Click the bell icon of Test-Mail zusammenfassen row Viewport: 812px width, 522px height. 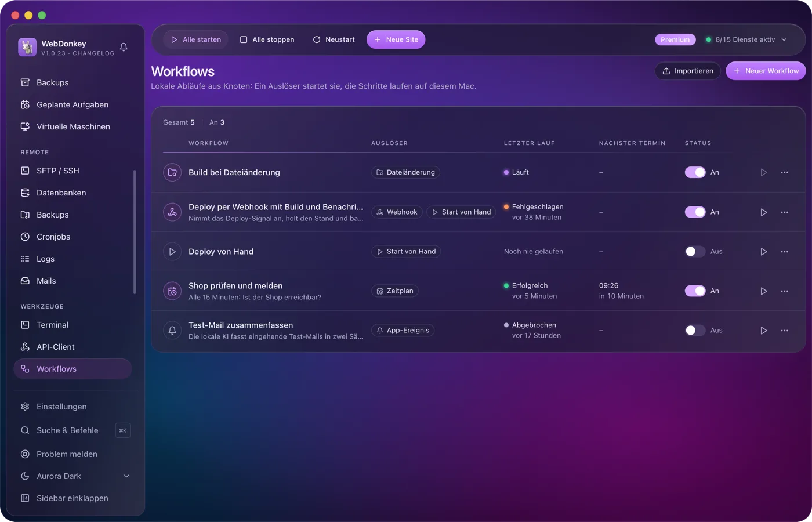(172, 331)
